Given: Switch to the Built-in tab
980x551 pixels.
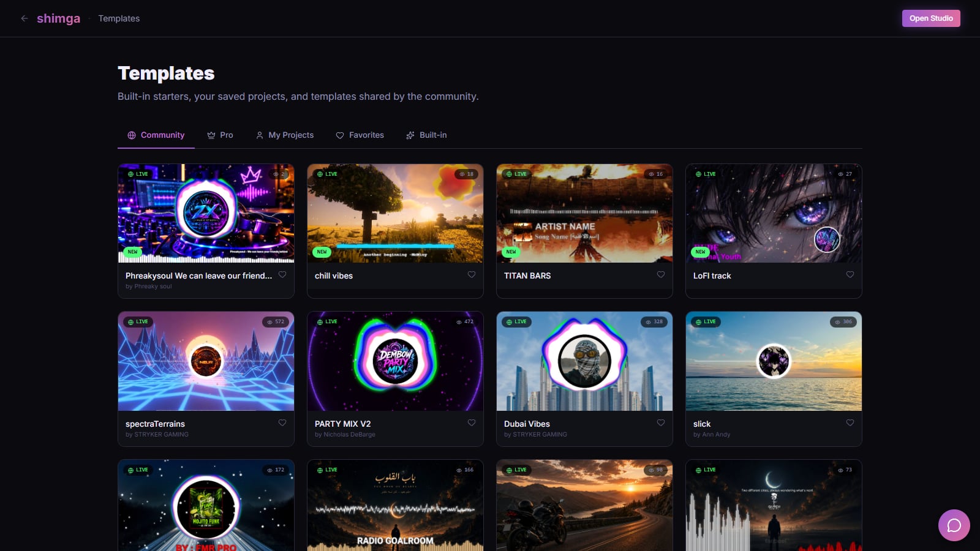Looking at the screenshot, I should (426, 135).
